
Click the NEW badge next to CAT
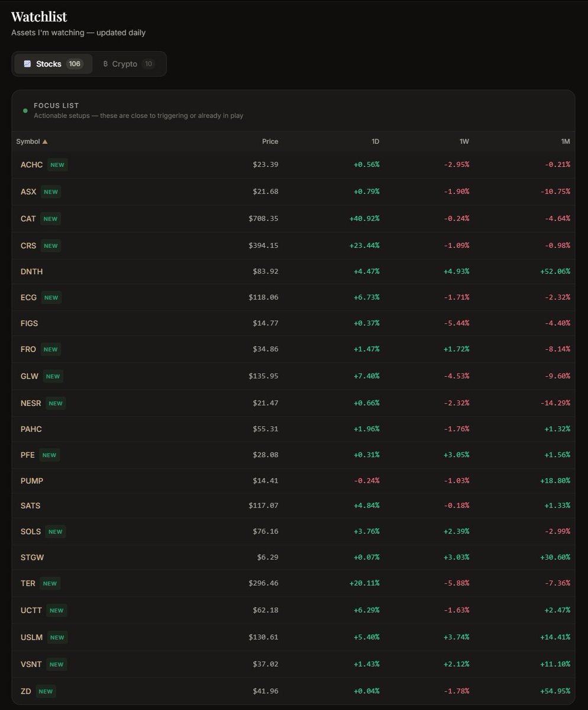tap(50, 219)
